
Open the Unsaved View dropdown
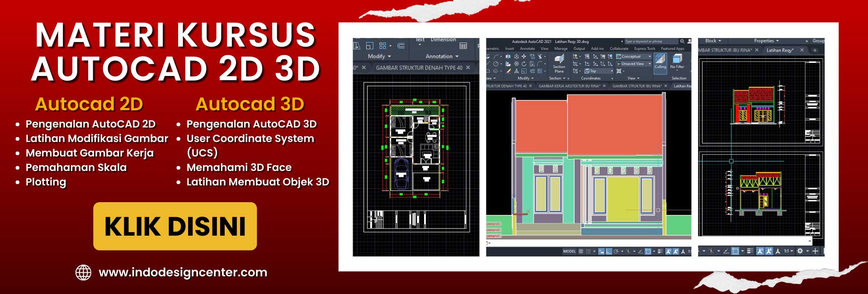point(633,64)
